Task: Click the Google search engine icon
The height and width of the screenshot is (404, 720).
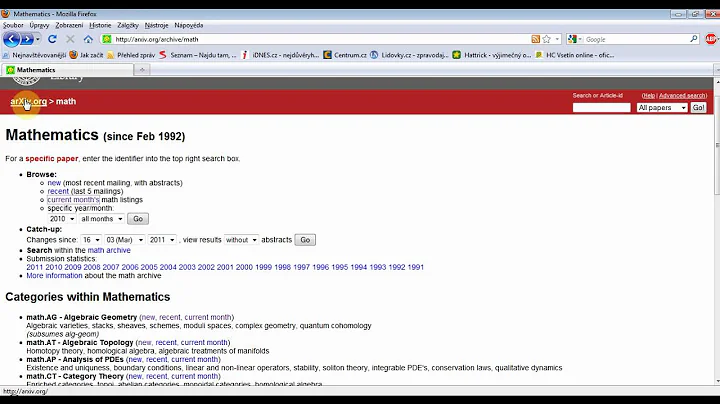Action: pos(572,39)
